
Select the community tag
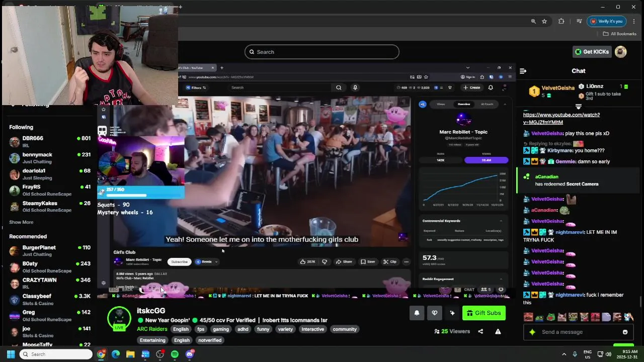tap(345, 329)
